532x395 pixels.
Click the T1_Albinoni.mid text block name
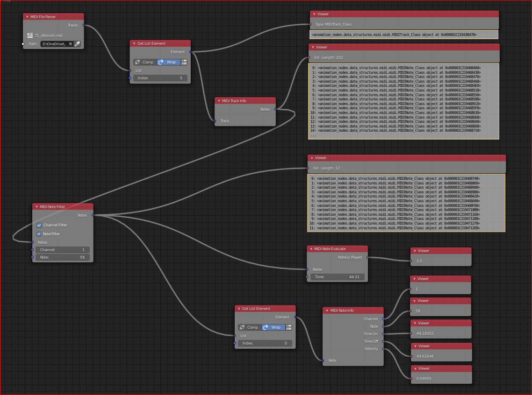[x=49, y=35]
